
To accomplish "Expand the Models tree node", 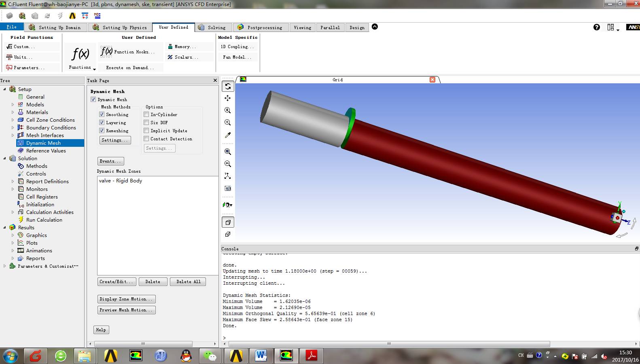I will pyautogui.click(x=13, y=104).
